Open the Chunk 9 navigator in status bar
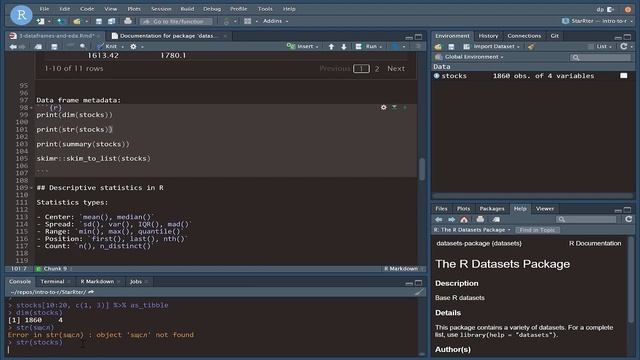Image resolution: width=640 pixels, height=360 pixels. [x=53, y=269]
